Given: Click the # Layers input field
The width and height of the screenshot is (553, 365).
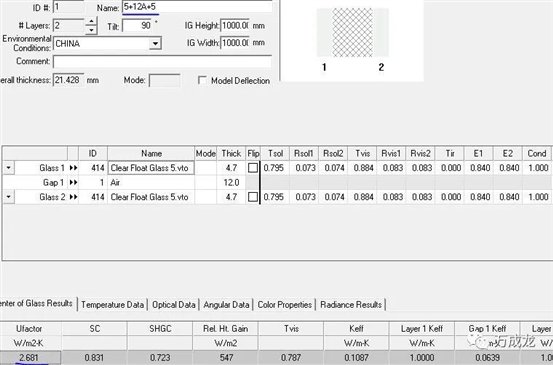Looking at the screenshot, I should tap(69, 26).
